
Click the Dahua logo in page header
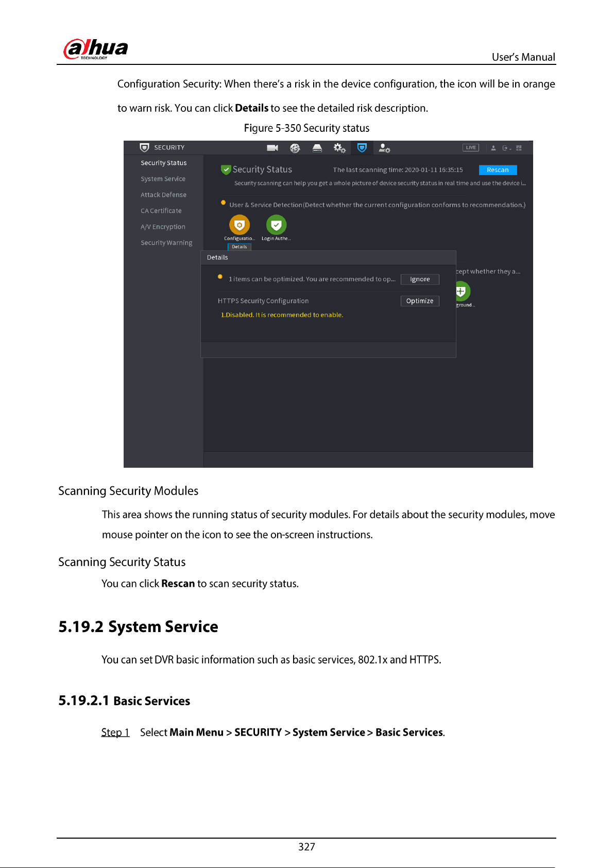point(96,49)
